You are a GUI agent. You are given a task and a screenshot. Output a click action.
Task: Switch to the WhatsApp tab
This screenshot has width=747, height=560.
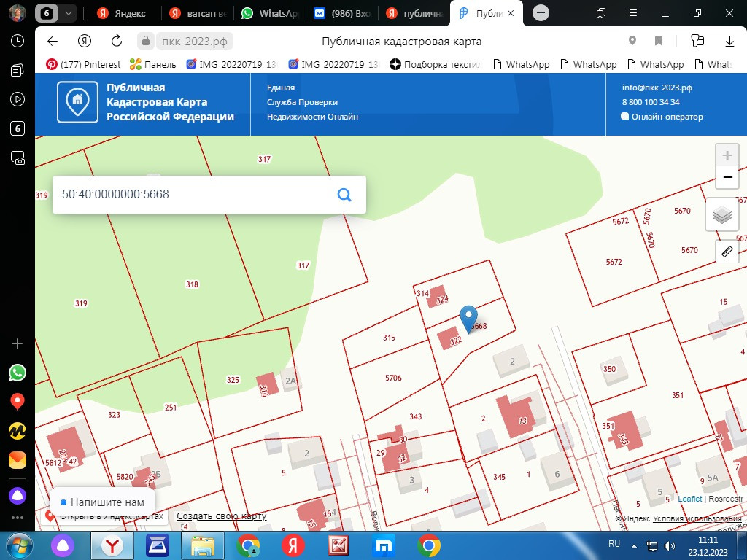[270, 13]
